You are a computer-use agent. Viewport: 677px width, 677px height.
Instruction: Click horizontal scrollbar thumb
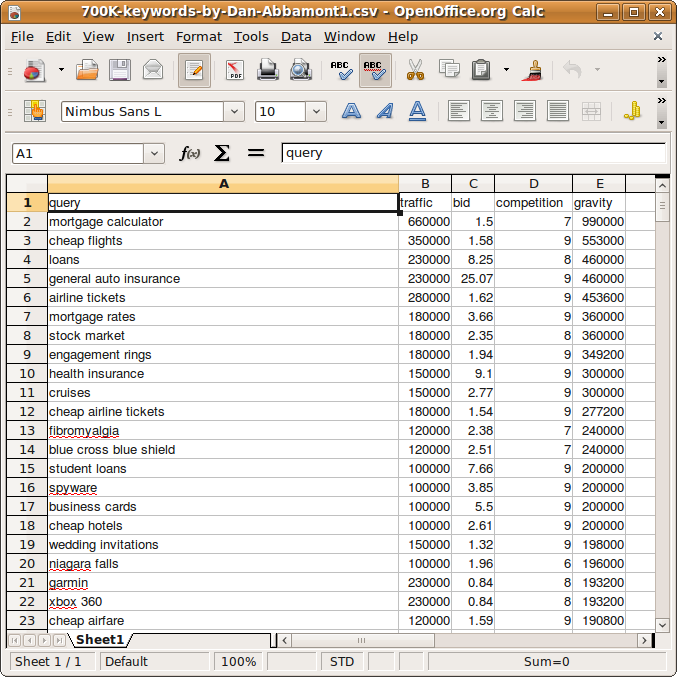(362, 640)
